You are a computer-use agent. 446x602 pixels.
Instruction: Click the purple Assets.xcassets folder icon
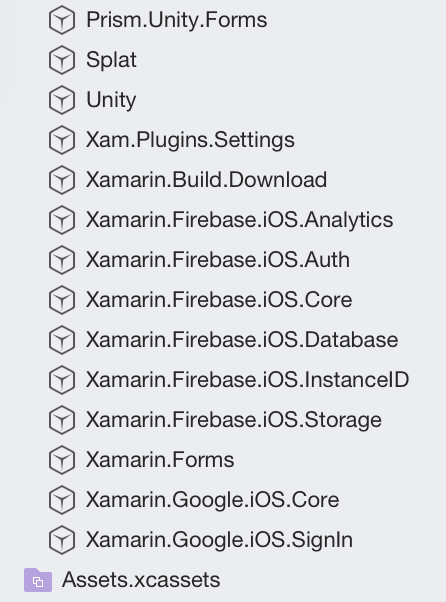point(38,580)
